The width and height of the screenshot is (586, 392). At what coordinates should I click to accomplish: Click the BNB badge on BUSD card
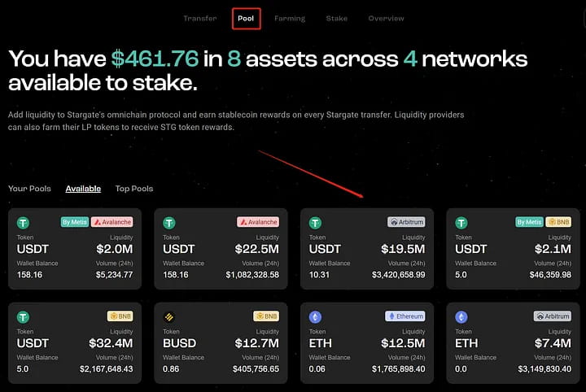pyautogui.click(x=267, y=316)
